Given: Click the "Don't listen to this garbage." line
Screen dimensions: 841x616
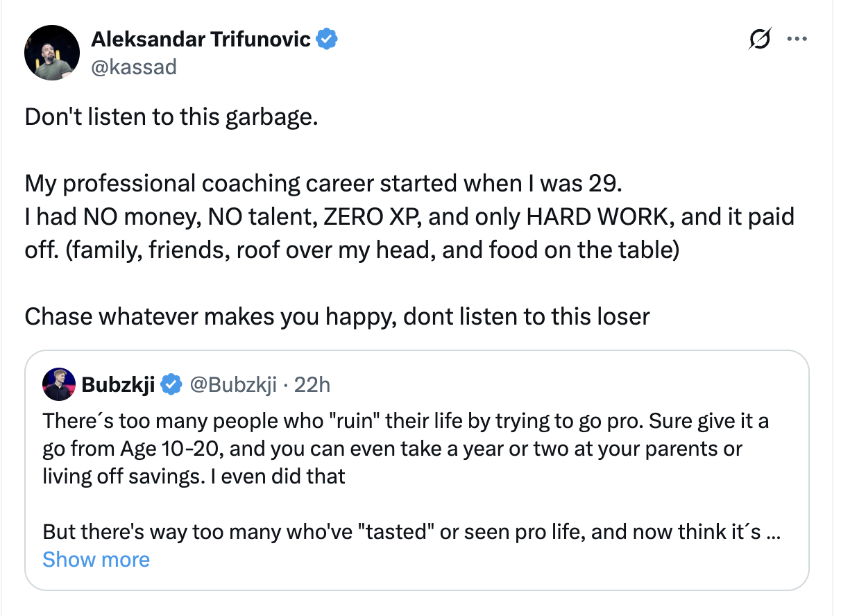Looking at the screenshot, I should click(x=171, y=117).
